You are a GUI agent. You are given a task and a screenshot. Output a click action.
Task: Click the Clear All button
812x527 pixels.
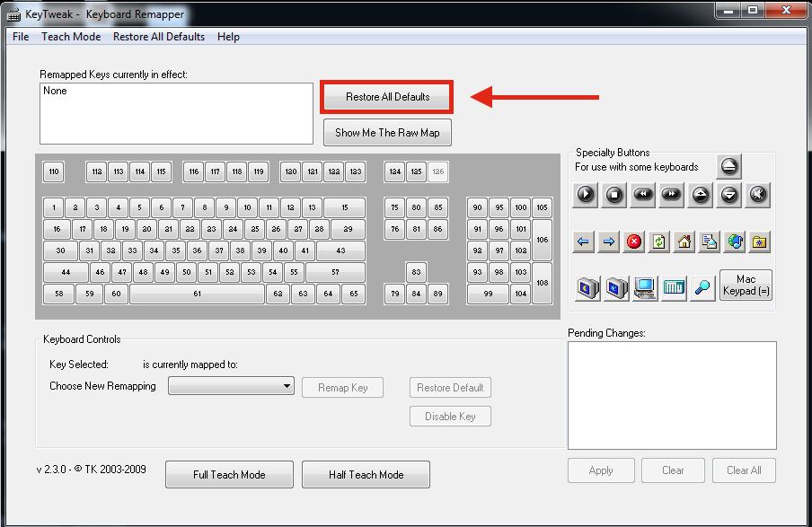tap(744, 470)
